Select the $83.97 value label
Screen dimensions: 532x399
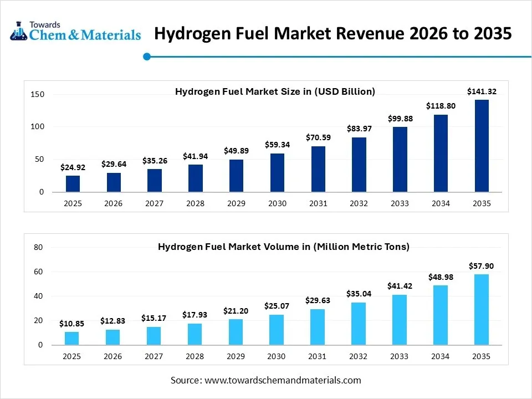tap(359, 129)
